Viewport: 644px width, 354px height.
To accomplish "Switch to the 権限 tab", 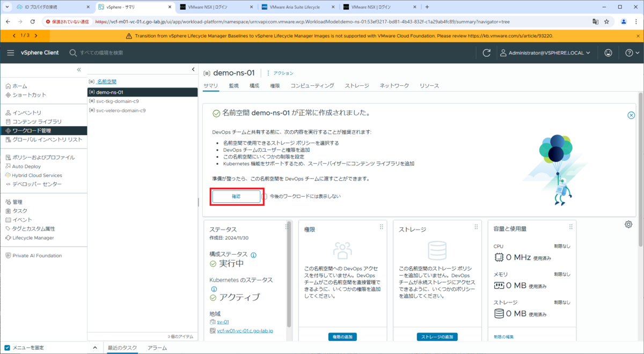I will click(x=275, y=86).
